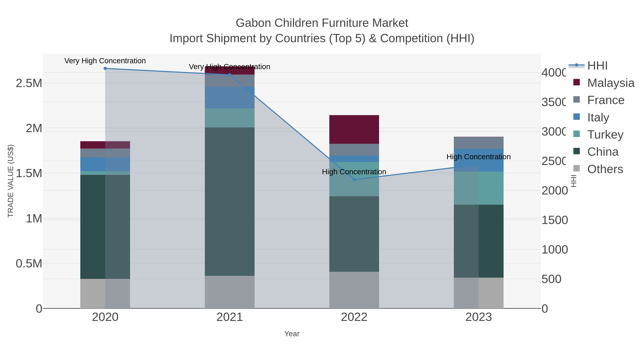Click the 'High Concentration' annotation near 2023
Screen dimensions: 644x362
tap(479, 157)
